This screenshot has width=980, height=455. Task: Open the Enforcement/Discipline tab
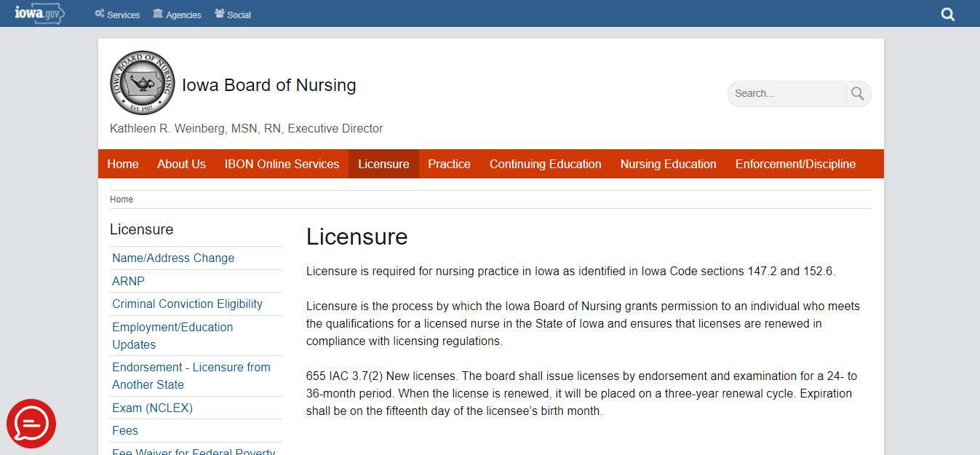pyautogui.click(x=795, y=164)
